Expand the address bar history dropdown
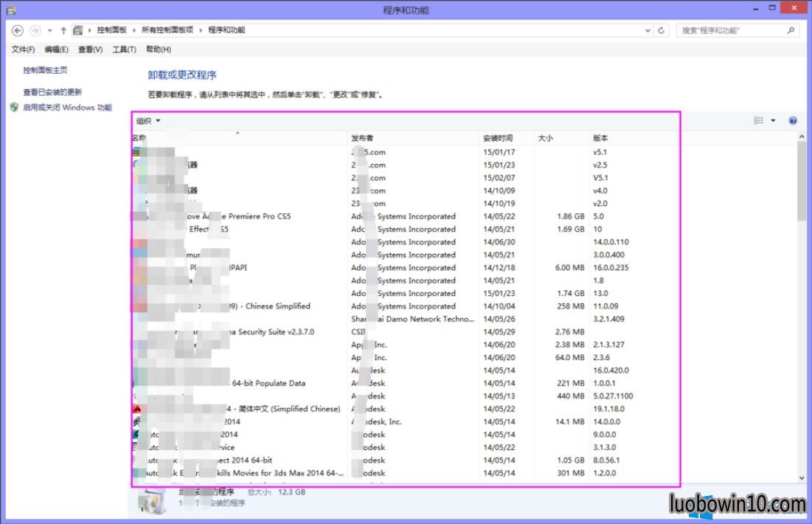Viewport: 812px width, 524px height. pos(648,30)
